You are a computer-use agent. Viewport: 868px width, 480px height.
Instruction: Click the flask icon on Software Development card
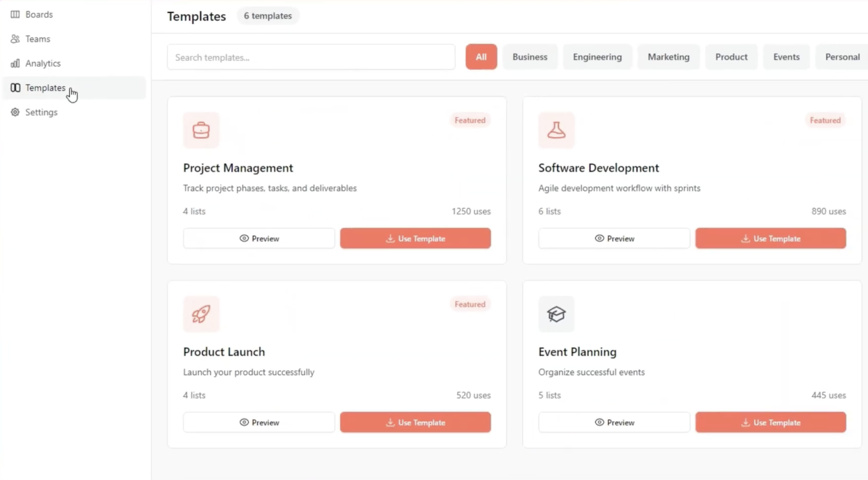(x=556, y=130)
